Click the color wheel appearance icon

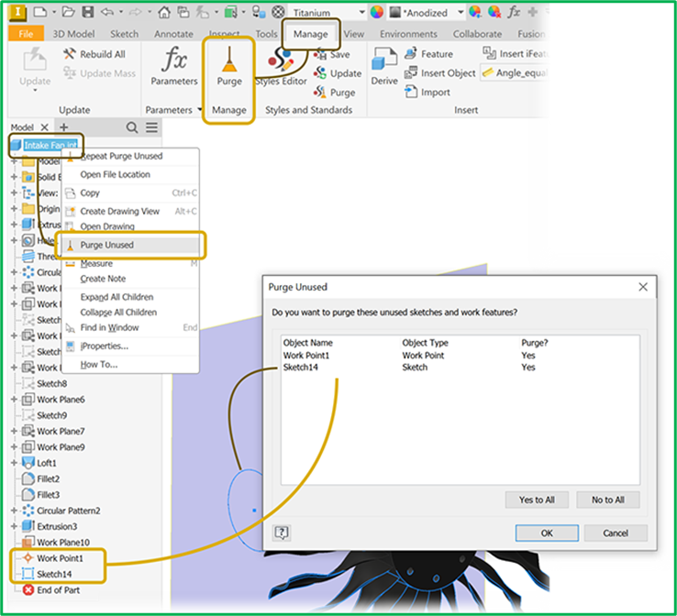[x=376, y=12]
